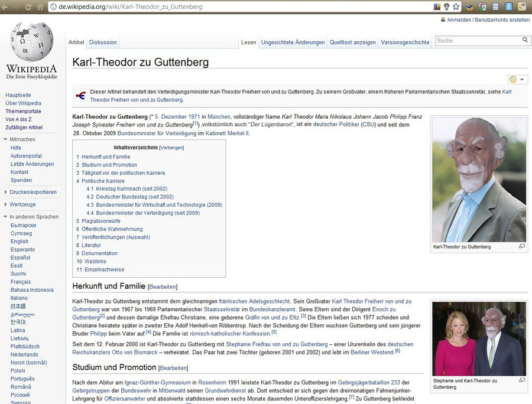Open the Spenden link in the sidebar
The width and height of the screenshot is (532, 404).
tap(21, 180)
